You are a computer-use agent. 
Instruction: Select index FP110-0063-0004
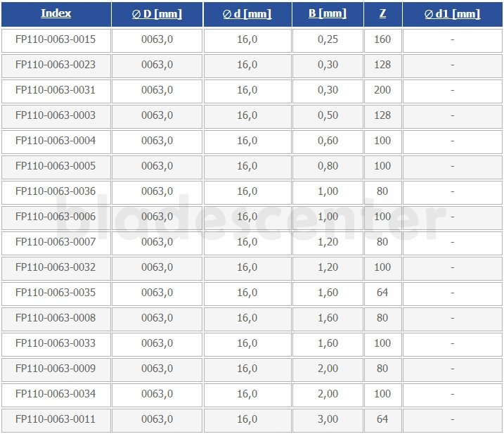(x=56, y=141)
